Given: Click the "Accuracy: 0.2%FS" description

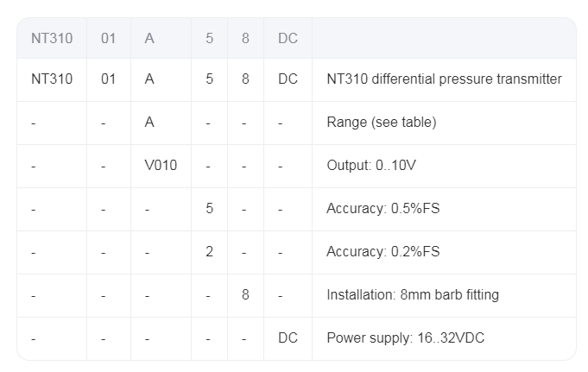Looking at the screenshot, I should (x=383, y=252).
